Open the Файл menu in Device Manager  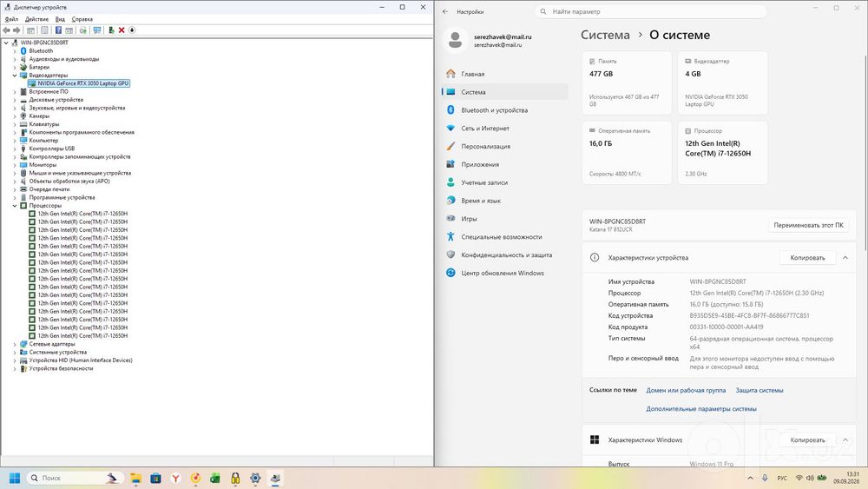tap(11, 19)
